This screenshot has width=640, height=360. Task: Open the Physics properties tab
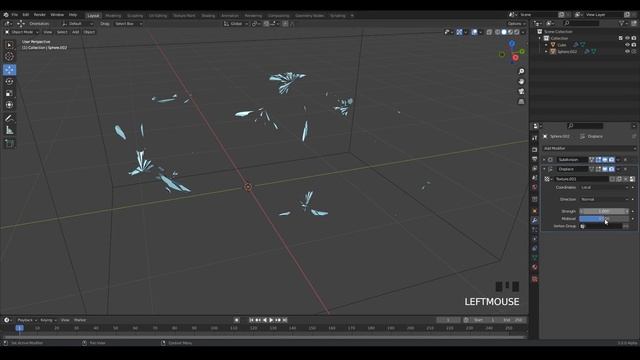(x=535, y=239)
